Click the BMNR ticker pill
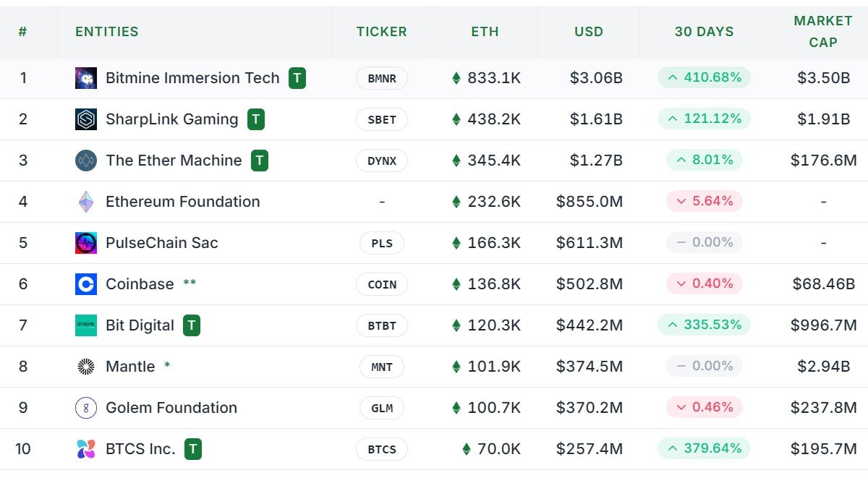868x478 pixels. pyautogui.click(x=382, y=78)
